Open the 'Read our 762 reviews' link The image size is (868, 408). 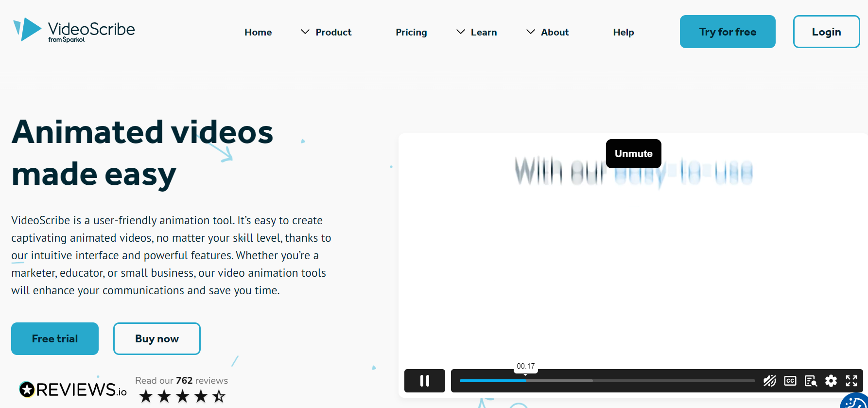coord(181,380)
